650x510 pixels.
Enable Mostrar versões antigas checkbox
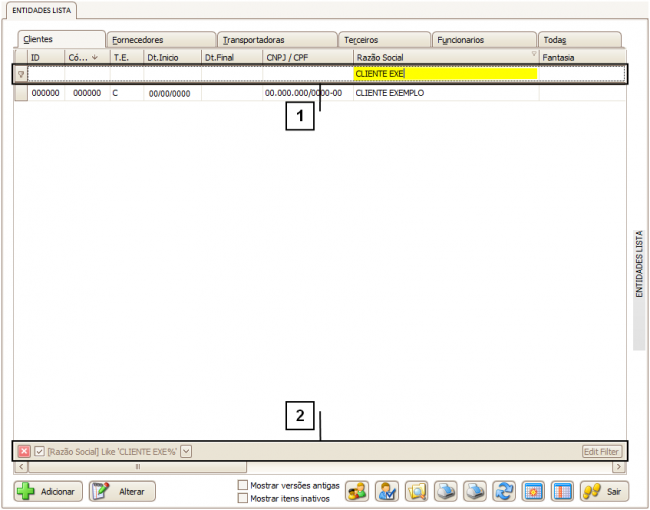click(243, 485)
